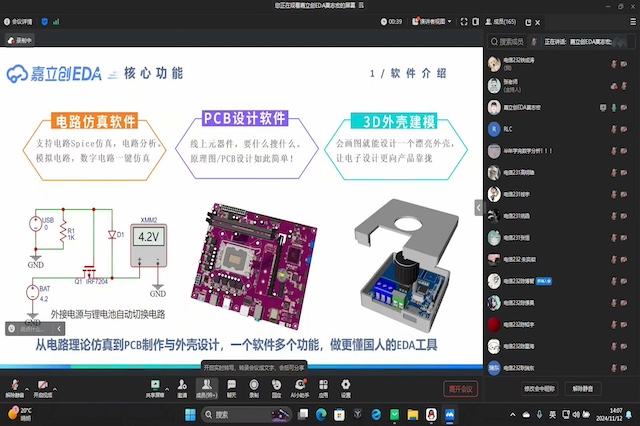This screenshot has width=640, height=426.
Task: Click the 会议详情 meeting info icon
Action: point(19,20)
